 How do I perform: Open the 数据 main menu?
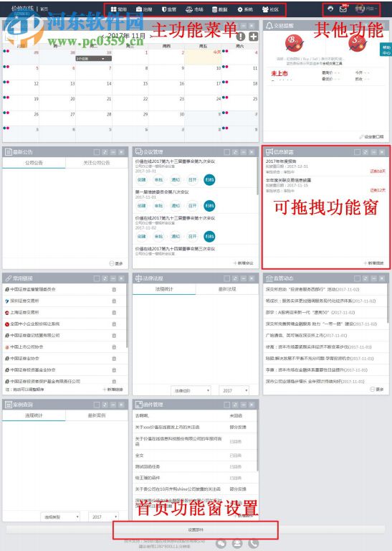coord(220,9)
